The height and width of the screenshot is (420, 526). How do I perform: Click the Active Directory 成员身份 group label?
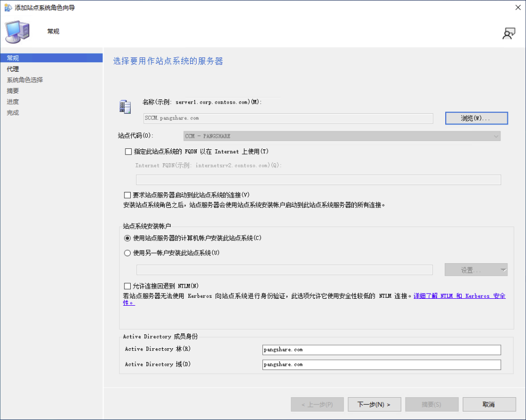160,337
